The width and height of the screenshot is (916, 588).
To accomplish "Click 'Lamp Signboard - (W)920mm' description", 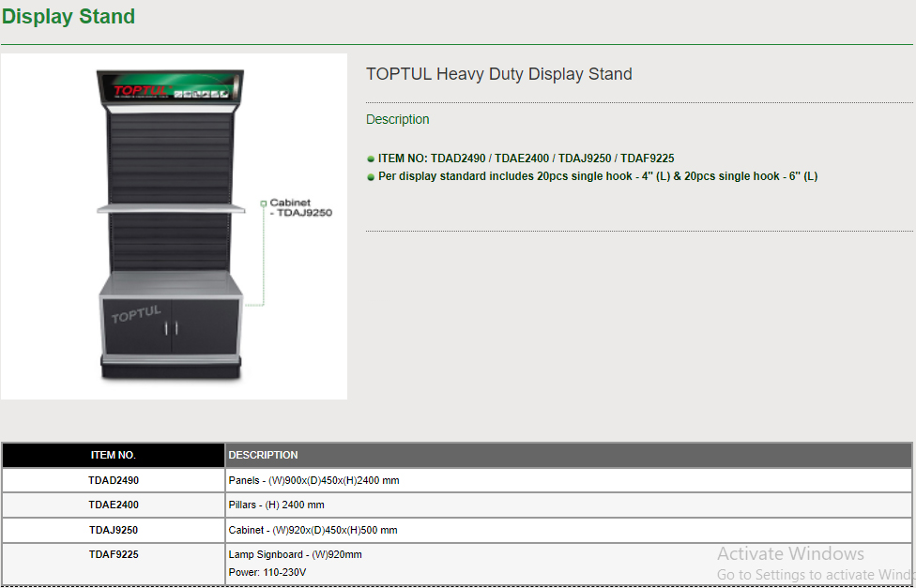I will (x=295, y=555).
